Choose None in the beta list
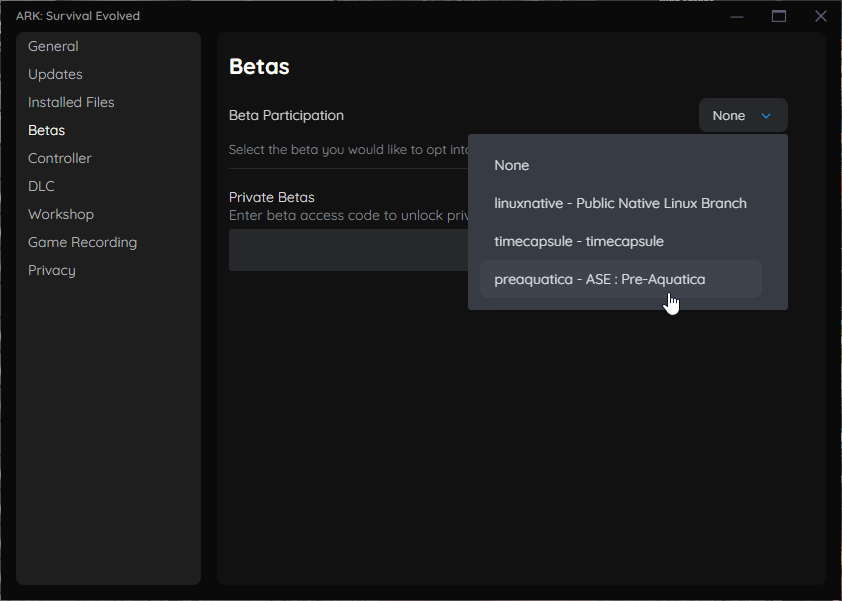The height and width of the screenshot is (601, 842). [621, 165]
